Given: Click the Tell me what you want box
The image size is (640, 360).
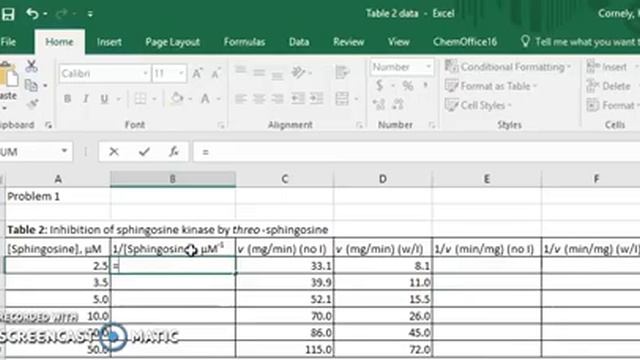Looking at the screenshot, I should 580,42.
